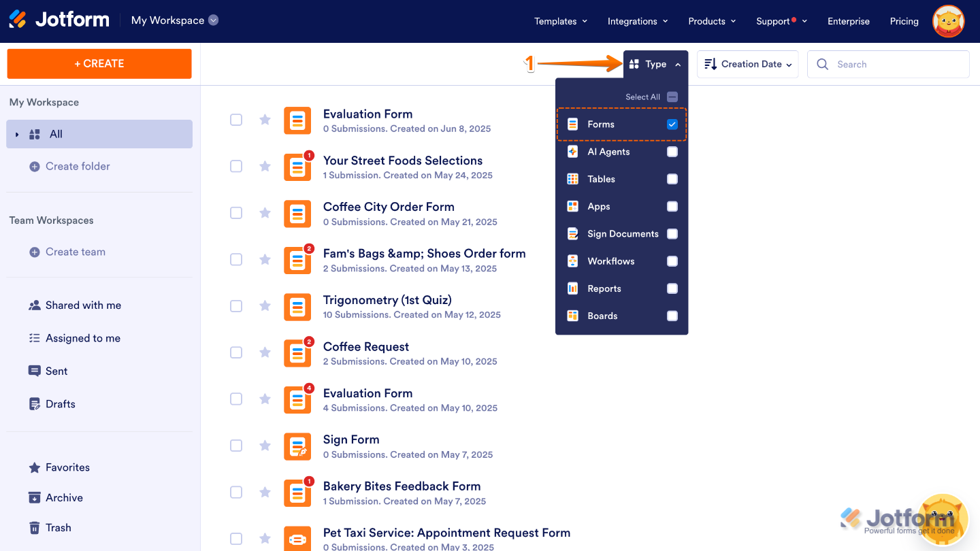Check the box next to Coffee Request
Screen dimensions: 980x551
236,352
